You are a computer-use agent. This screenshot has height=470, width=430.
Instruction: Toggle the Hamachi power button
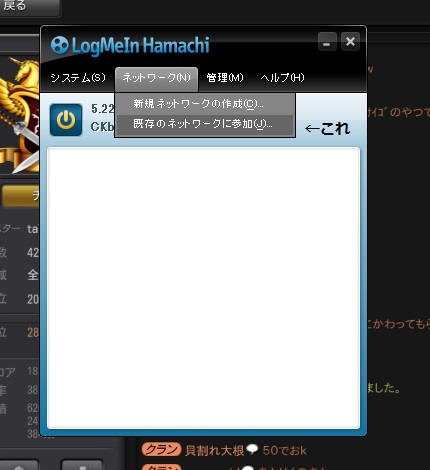point(66,120)
